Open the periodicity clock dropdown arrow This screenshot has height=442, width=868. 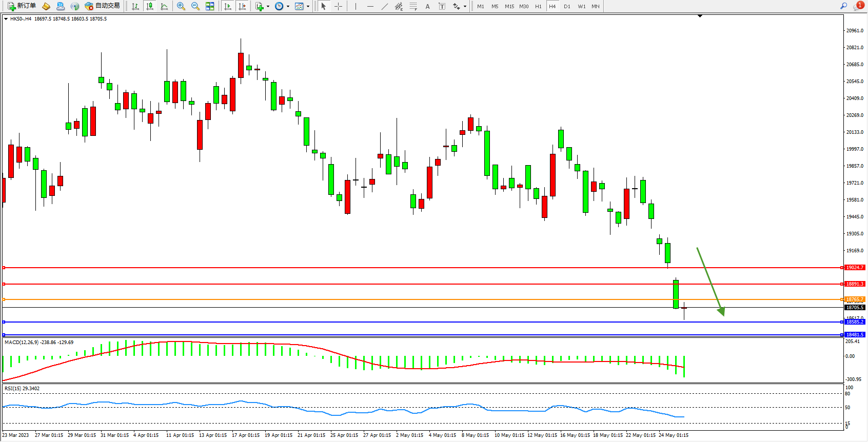pyautogui.click(x=288, y=7)
